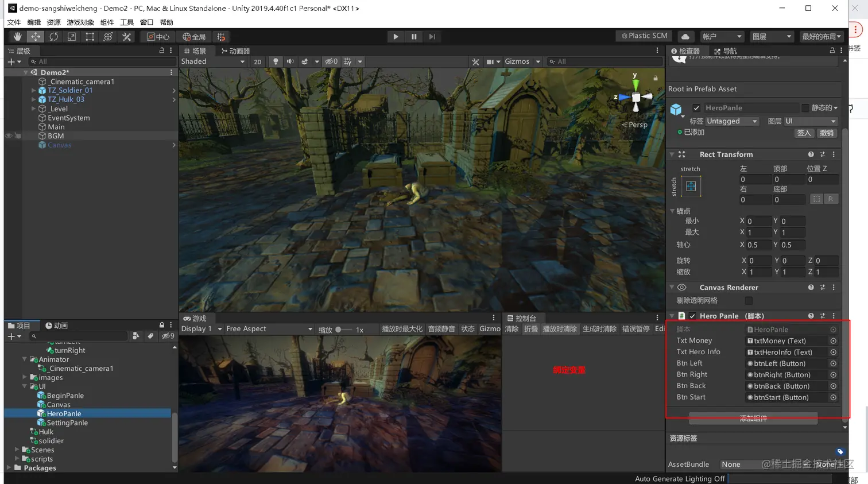
Task: Click the Plastic SCM button
Action: [x=644, y=36]
